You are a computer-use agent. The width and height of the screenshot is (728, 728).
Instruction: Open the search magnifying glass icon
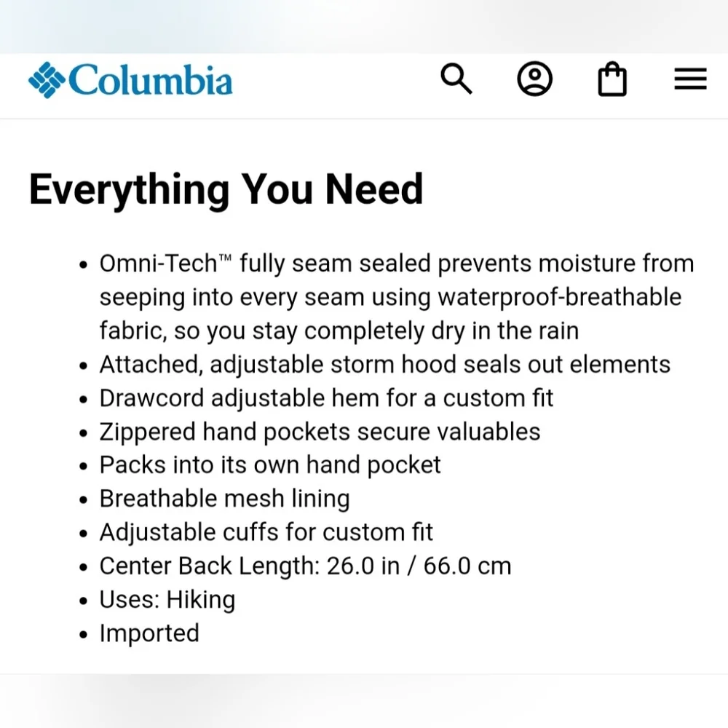pyautogui.click(x=456, y=79)
